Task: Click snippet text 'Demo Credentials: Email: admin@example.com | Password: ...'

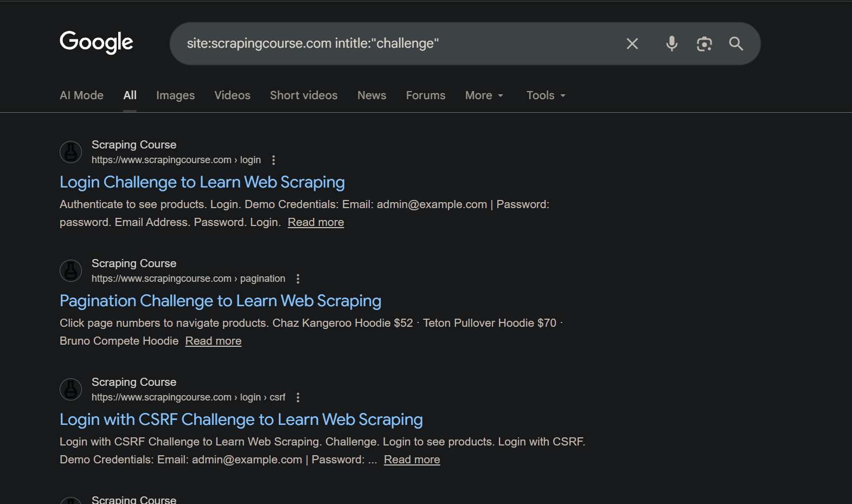Action: (x=219, y=460)
